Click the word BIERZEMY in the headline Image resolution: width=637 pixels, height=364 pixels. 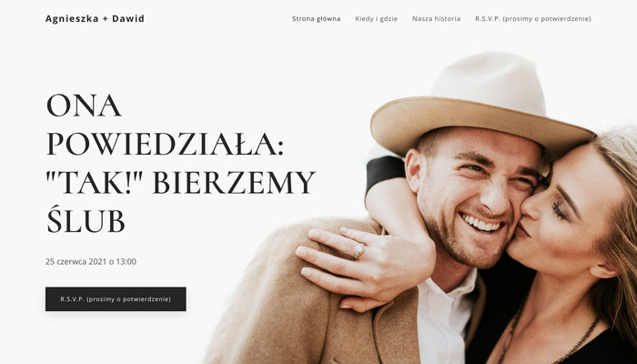pos(234,183)
